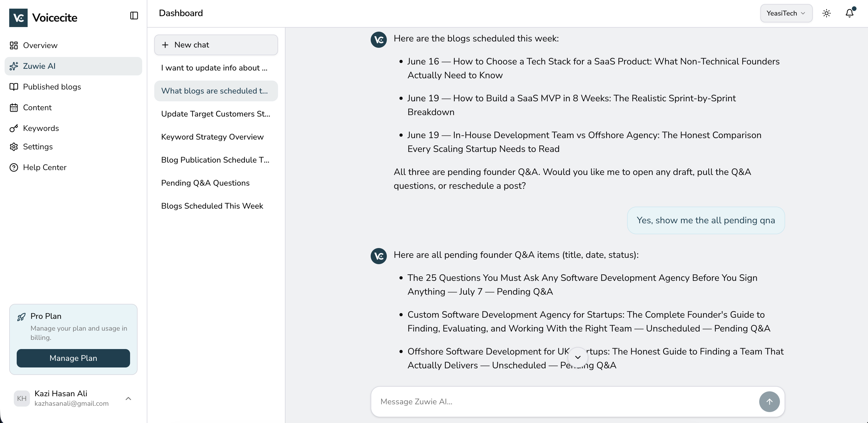Start a New chat
Viewport: 868px width, 423px height.
pos(216,45)
